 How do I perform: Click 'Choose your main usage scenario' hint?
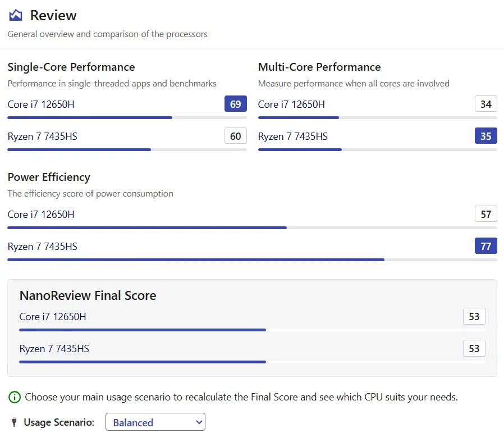tap(241, 397)
